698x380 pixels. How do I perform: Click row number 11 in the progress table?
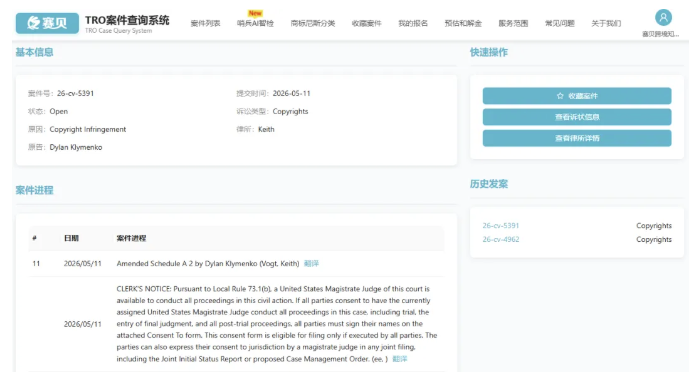pyautogui.click(x=36, y=263)
